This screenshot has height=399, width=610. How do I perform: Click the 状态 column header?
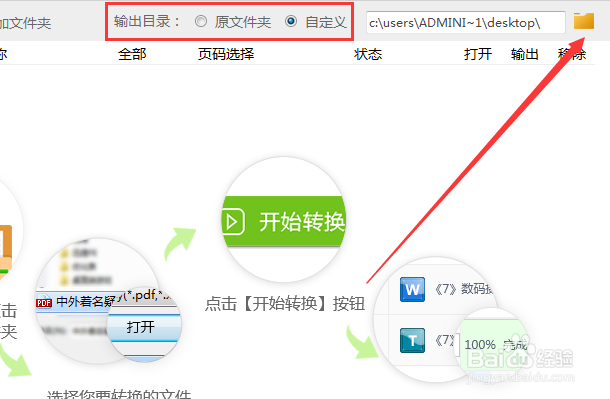click(x=368, y=54)
